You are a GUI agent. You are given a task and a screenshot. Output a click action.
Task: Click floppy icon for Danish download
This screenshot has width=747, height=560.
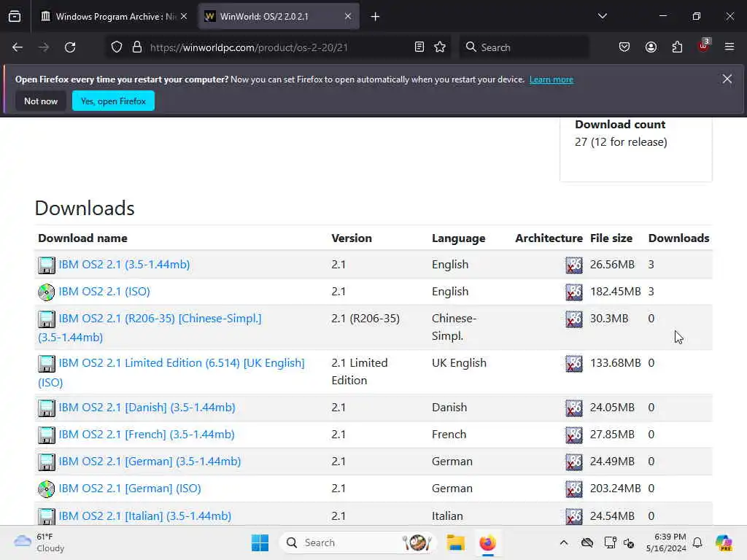click(47, 408)
